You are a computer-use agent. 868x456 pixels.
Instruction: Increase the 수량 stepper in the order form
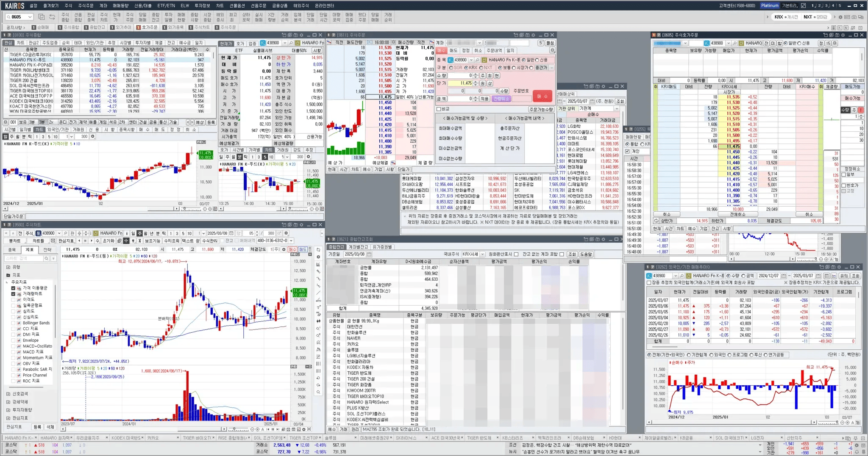coord(476,74)
